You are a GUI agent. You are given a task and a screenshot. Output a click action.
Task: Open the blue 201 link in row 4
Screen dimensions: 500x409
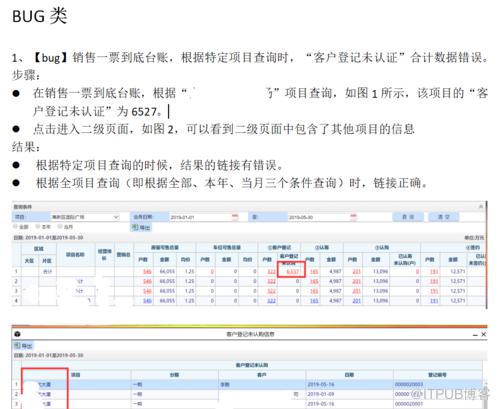tap(356, 301)
